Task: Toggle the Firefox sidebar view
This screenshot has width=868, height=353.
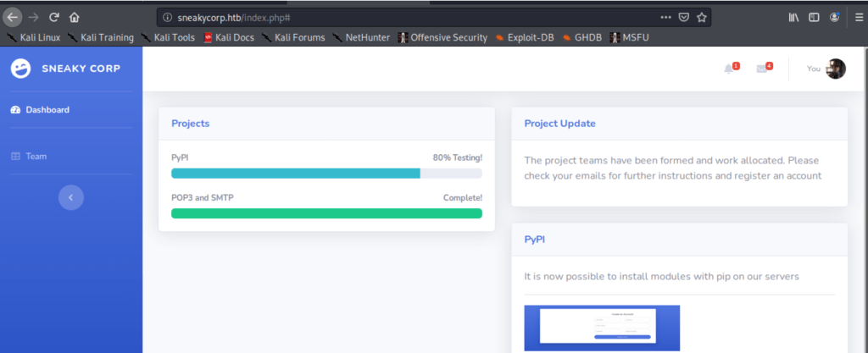Action: point(815,17)
